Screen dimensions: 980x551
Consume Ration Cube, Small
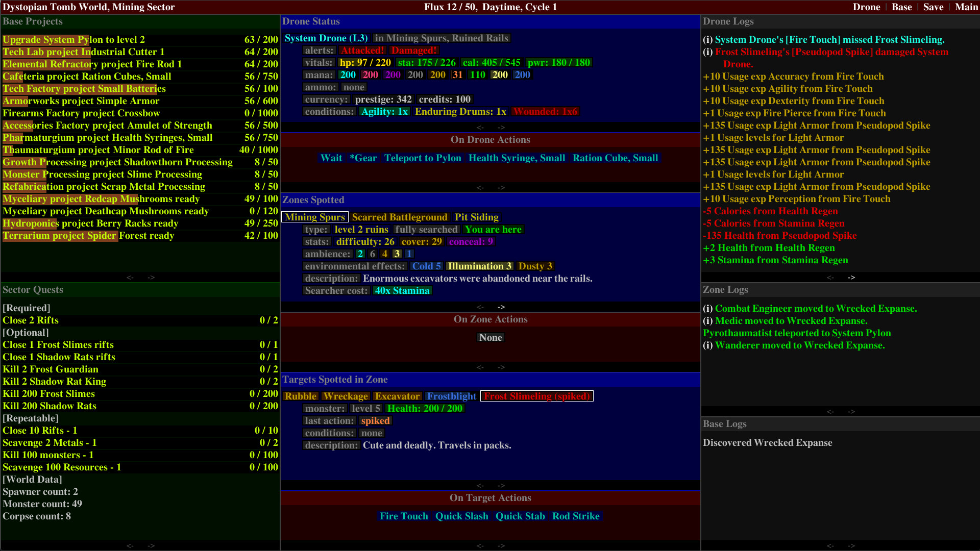click(615, 158)
